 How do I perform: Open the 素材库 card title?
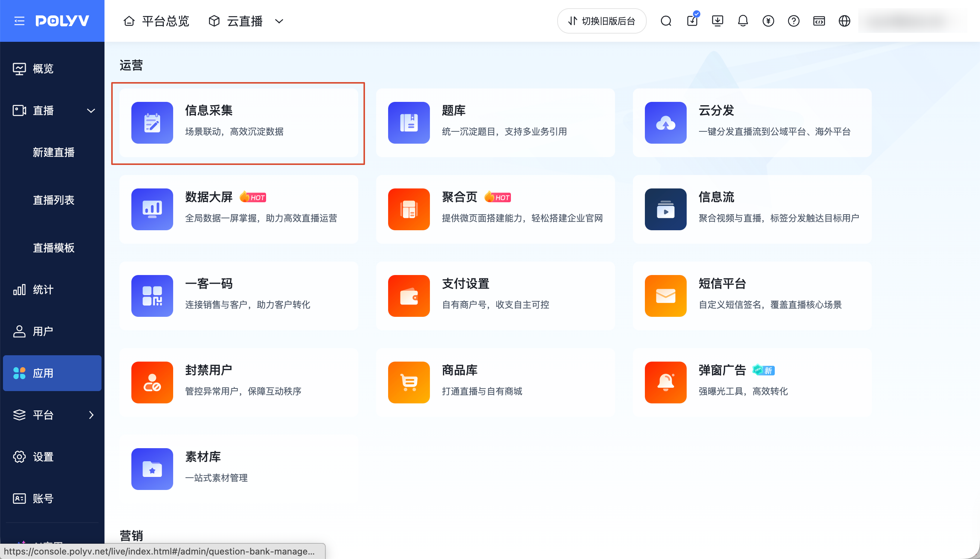(203, 457)
